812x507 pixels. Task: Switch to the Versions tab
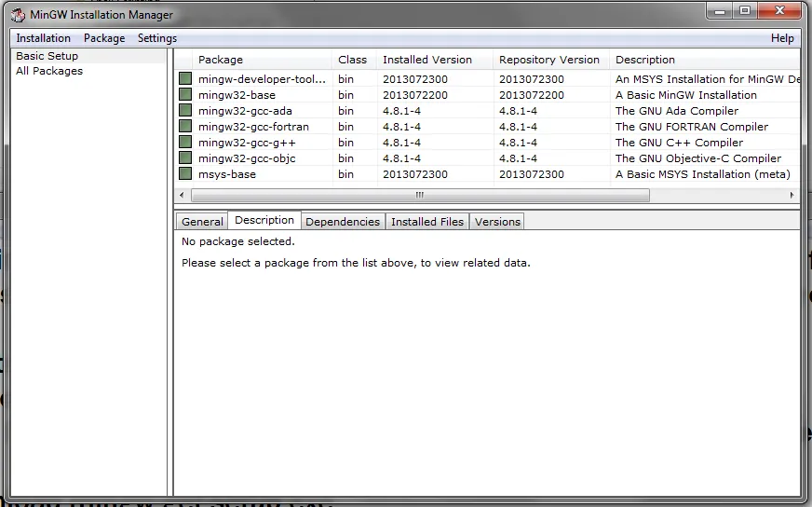click(x=497, y=222)
